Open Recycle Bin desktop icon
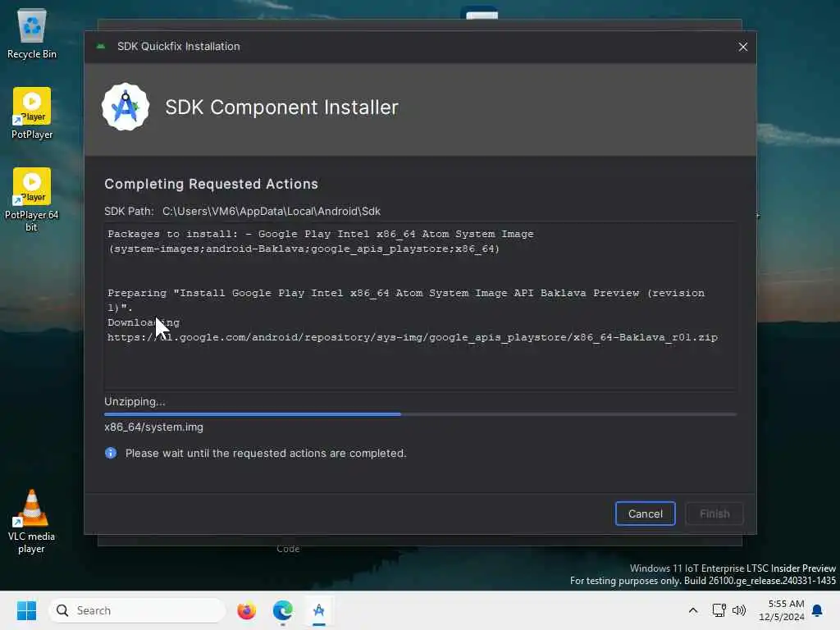Screen dimensions: 840x630 32,34
